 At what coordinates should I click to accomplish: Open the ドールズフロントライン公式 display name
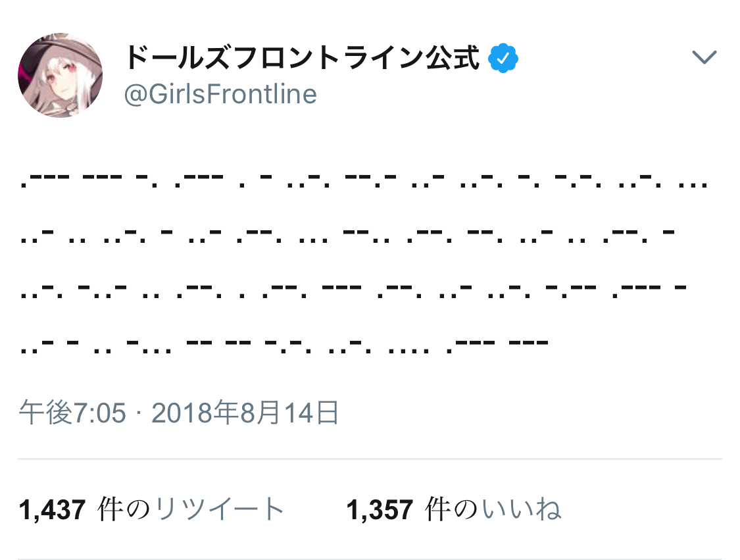point(303,59)
